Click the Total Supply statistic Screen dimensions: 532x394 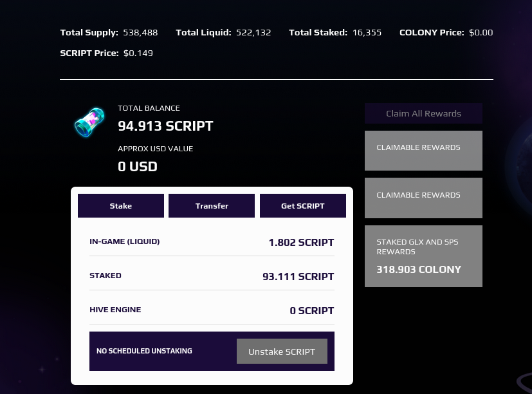[109, 32]
